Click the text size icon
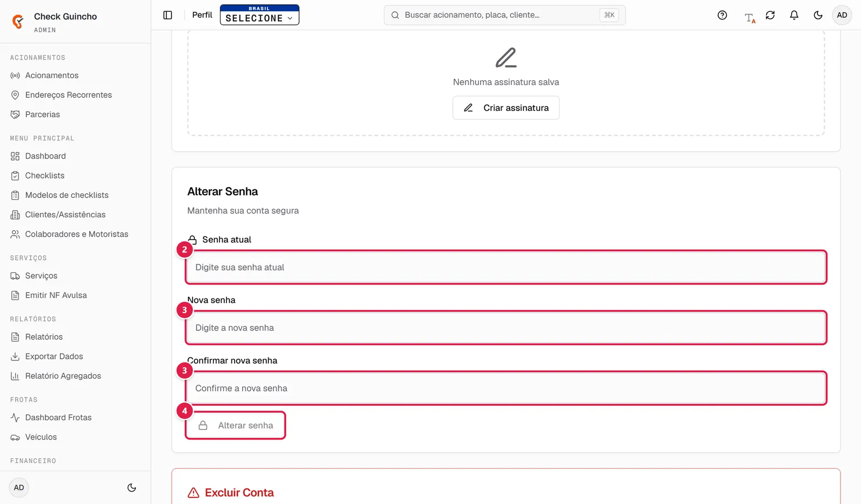Viewport: 861px width, 504px height. [x=750, y=18]
